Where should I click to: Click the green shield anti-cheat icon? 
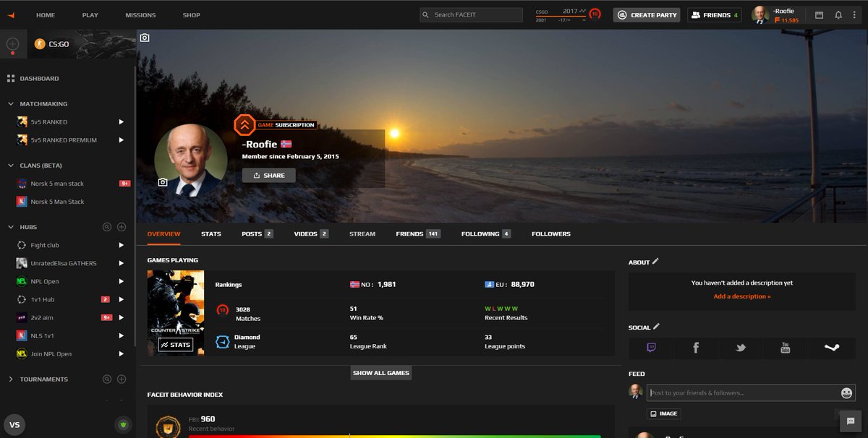(x=122, y=424)
